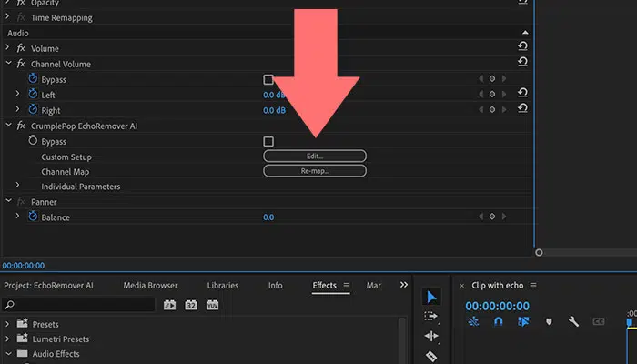Screen dimensions: 637x364
Task: Go to next keyframe for Left
Action: pos(504,95)
